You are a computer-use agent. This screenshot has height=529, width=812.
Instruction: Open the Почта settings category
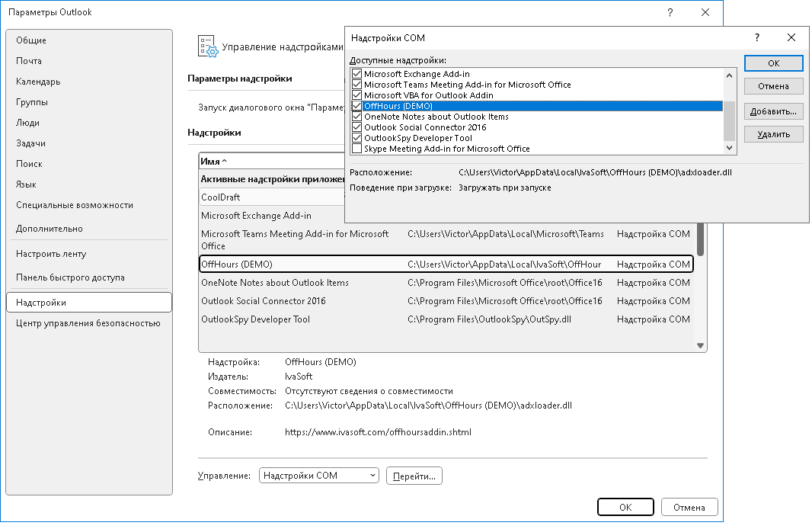pyautogui.click(x=89, y=61)
